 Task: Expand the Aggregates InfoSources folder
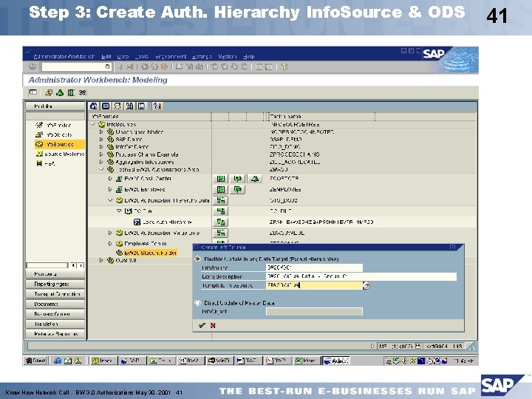[x=101, y=162]
